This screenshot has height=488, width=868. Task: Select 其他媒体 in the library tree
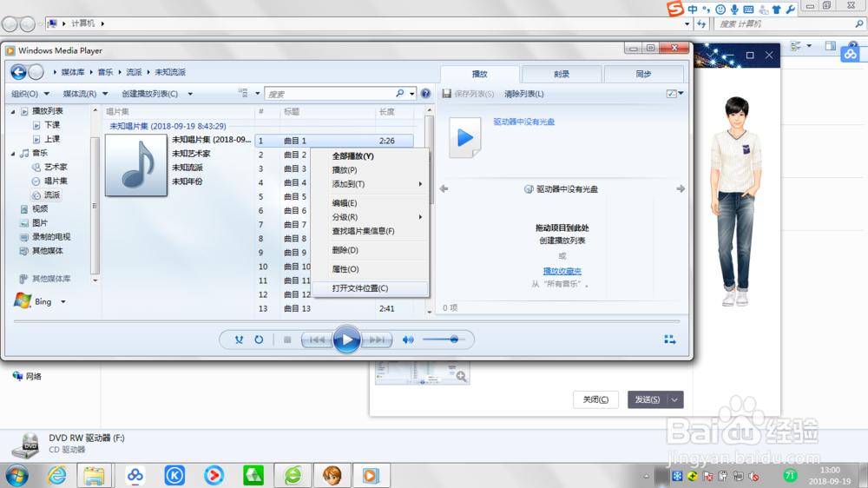point(42,250)
